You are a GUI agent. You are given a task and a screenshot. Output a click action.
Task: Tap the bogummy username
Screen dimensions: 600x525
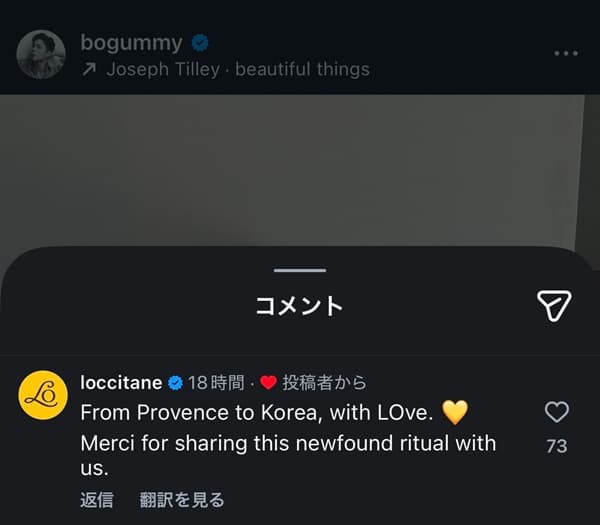click(x=131, y=43)
